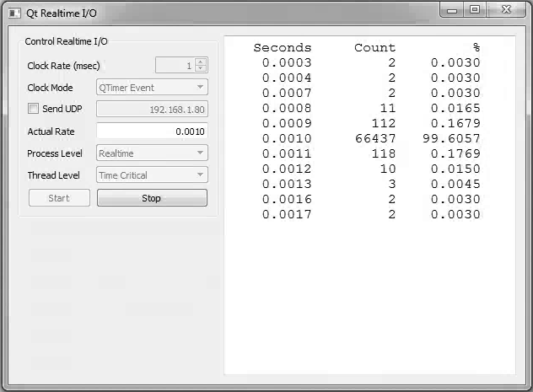Click the Send UDP label text
The width and height of the screenshot is (533, 392).
(62, 109)
